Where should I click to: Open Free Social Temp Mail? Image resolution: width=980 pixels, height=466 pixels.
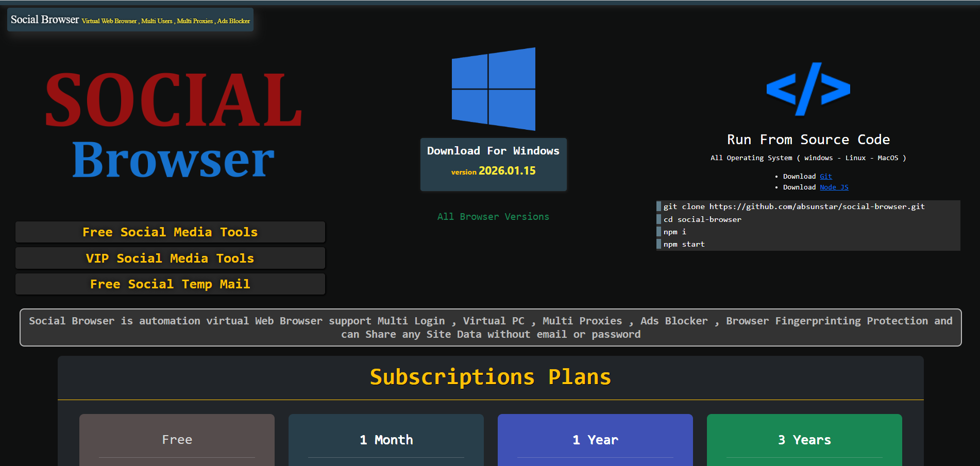[170, 284]
